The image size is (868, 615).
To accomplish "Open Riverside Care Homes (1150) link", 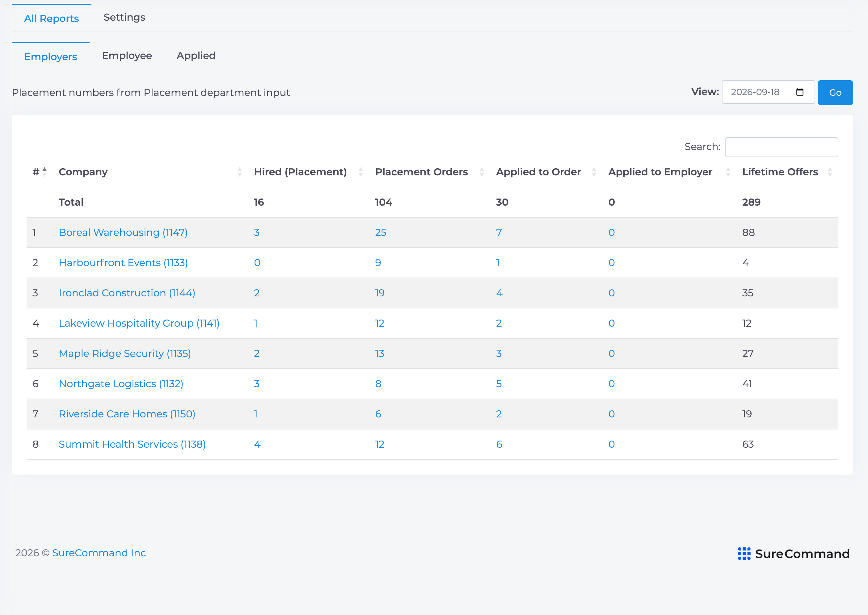I will pos(127,414).
